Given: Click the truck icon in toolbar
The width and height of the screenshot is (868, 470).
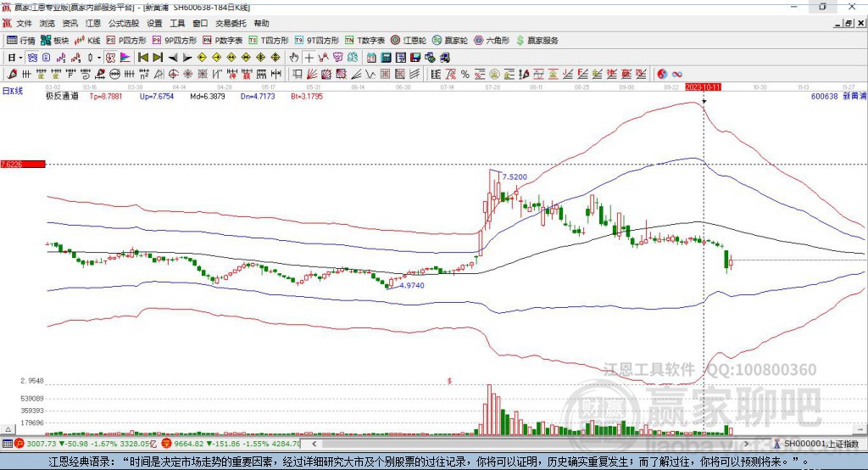Looking at the screenshot, I should (x=445, y=58).
